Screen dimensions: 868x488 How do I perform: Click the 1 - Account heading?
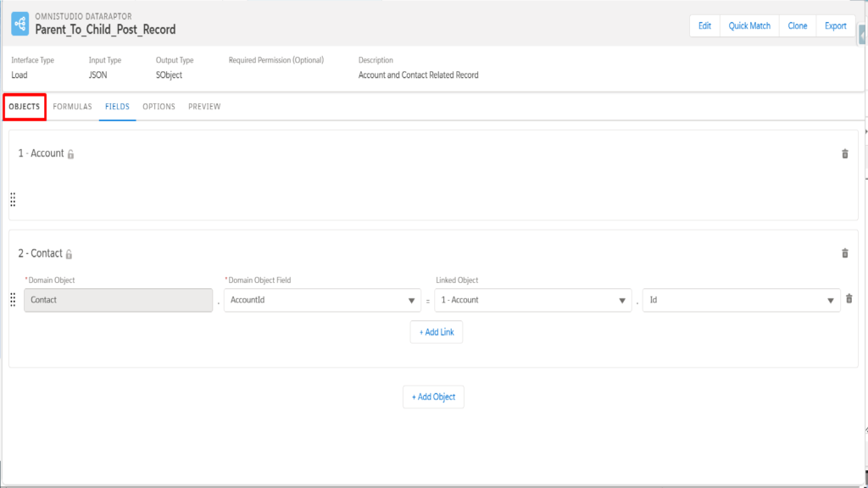[41, 153]
